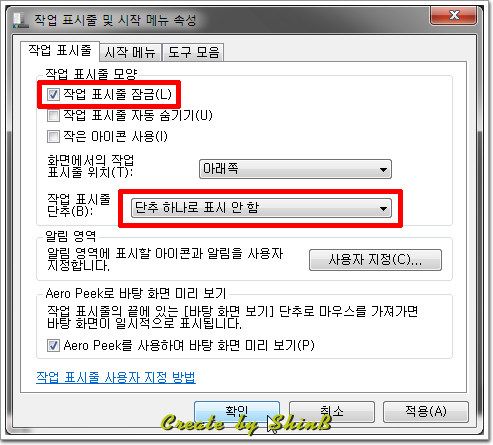The width and height of the screenshot is (493, 445).
Task: Expand the 작업 표시줄 단추 combo box
Action: pos(261,208)
